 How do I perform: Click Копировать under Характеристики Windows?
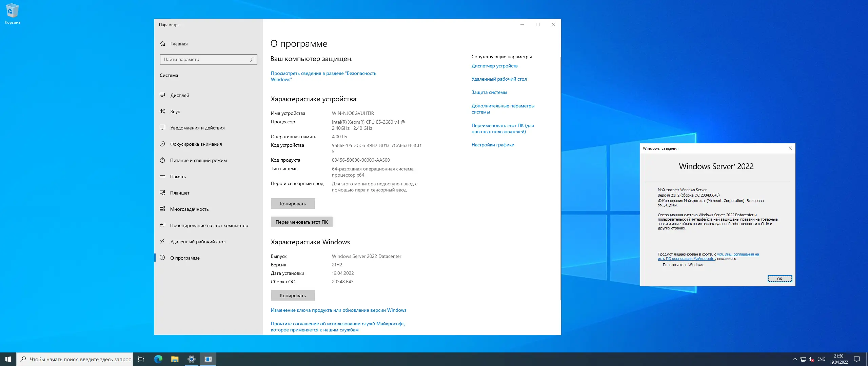click(293, 295)
